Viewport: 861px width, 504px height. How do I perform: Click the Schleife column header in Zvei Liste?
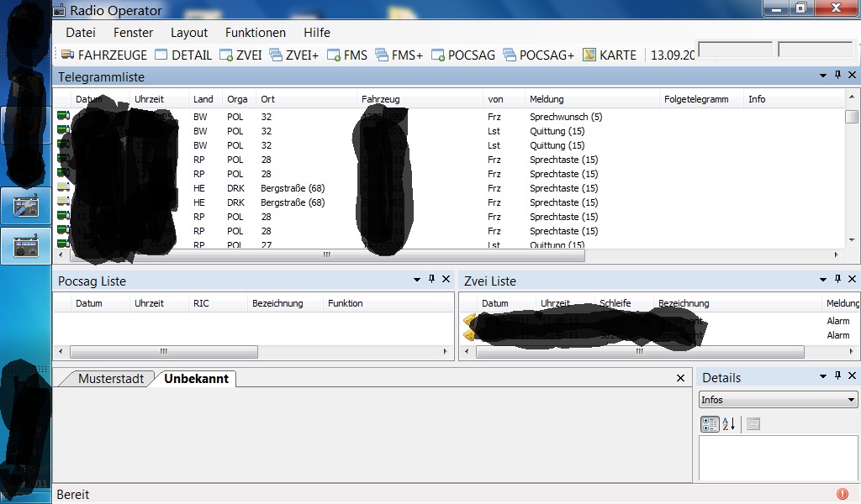[x=615, y=303]
